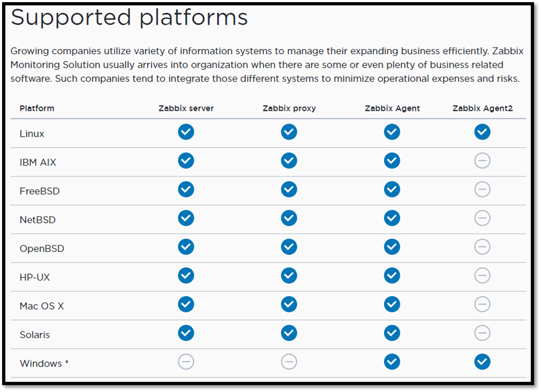Click the Solaris Zabbix server checkmark icon

point(186,333)
